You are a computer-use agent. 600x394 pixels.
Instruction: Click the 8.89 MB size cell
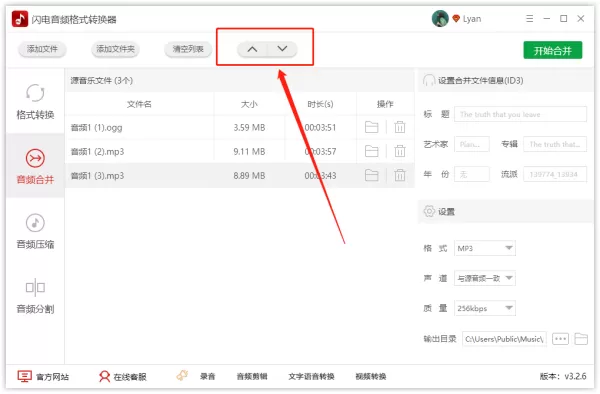pos(249,176)
